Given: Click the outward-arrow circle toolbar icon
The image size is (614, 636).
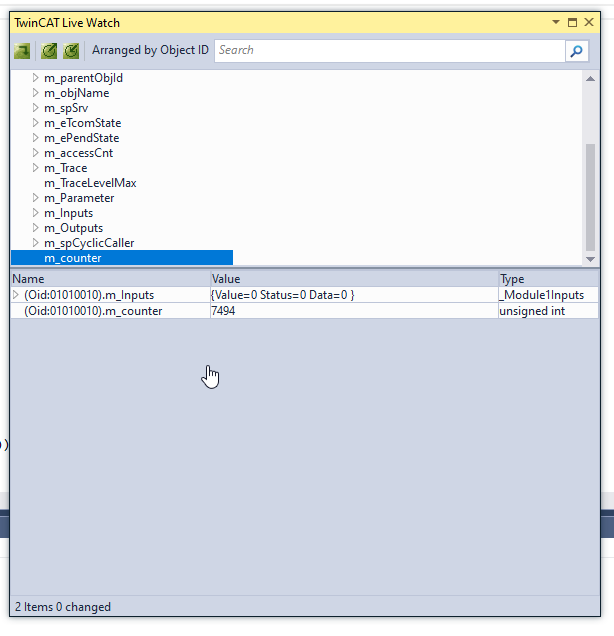Looking at the screenshot, I should (x=49, y=51).
